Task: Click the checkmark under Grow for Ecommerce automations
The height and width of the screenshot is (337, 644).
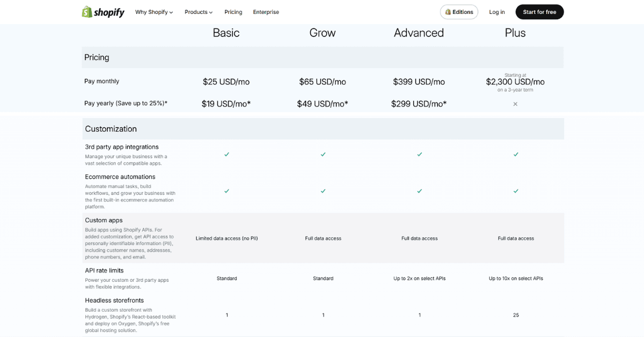Action: point(323,191)
